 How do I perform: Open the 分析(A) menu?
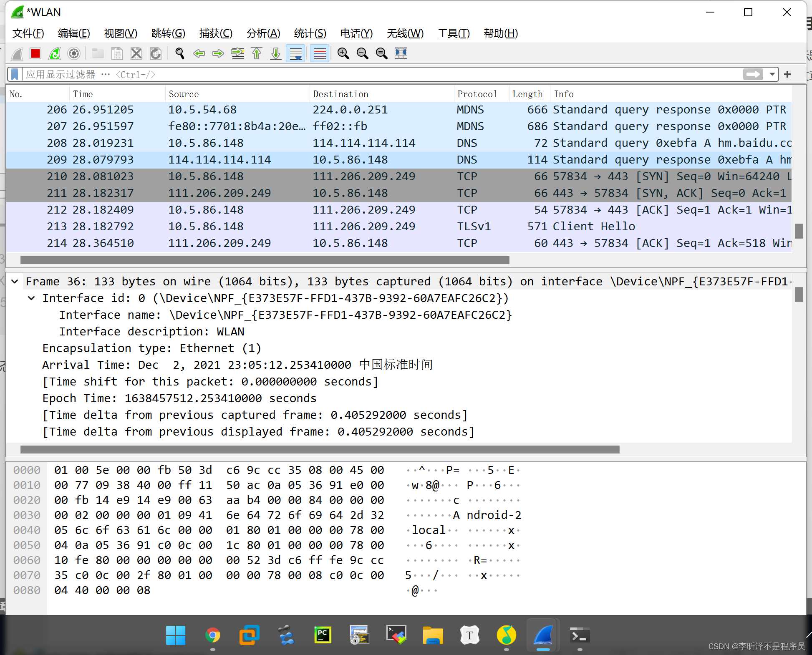point(263,33)
